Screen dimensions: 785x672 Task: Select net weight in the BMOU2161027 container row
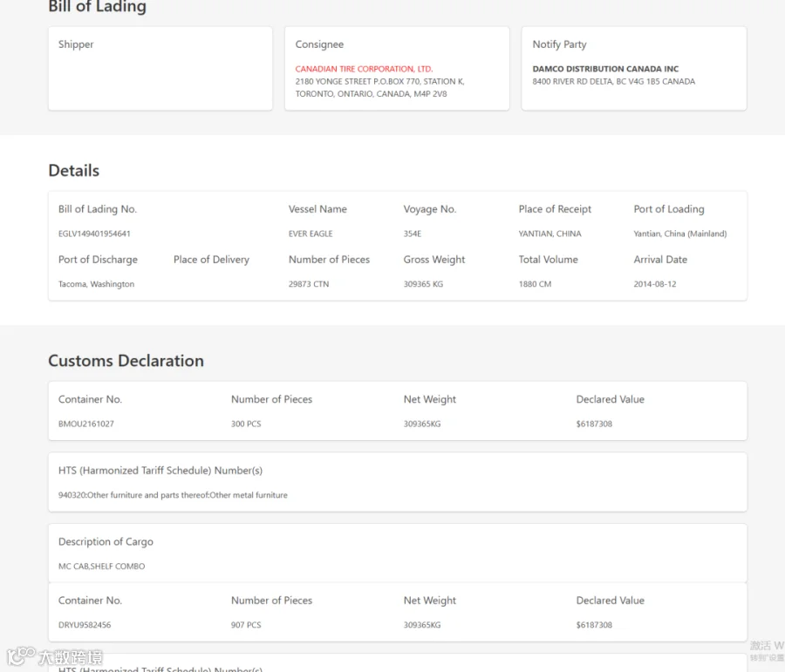[x=422, y=424]
